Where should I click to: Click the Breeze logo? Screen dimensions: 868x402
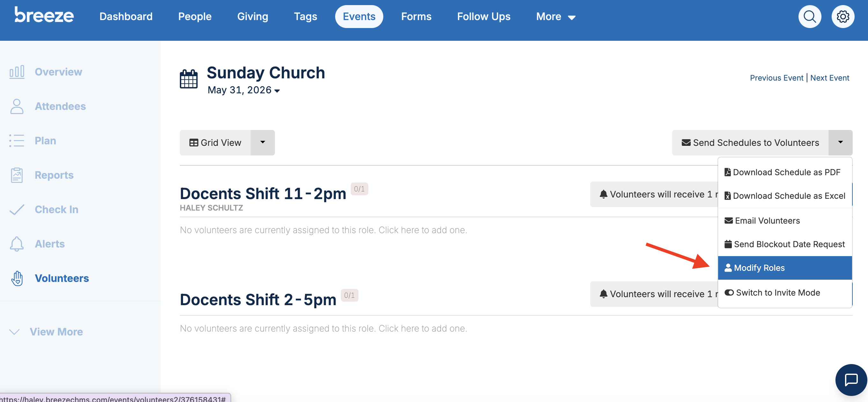pos(44,15)
